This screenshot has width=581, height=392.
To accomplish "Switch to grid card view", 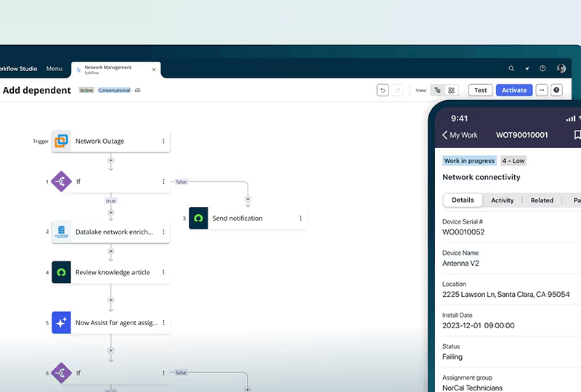I will [451, 90].
